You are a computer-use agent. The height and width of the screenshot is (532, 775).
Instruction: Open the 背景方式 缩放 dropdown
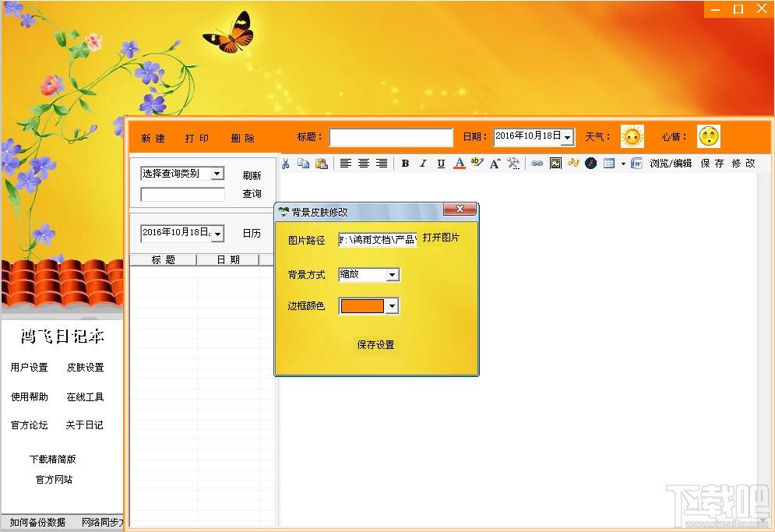(393, 274)
